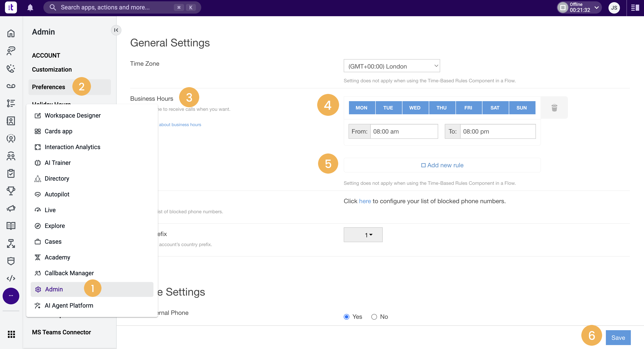Open the JS user avatar menu

tap(614, 8)
